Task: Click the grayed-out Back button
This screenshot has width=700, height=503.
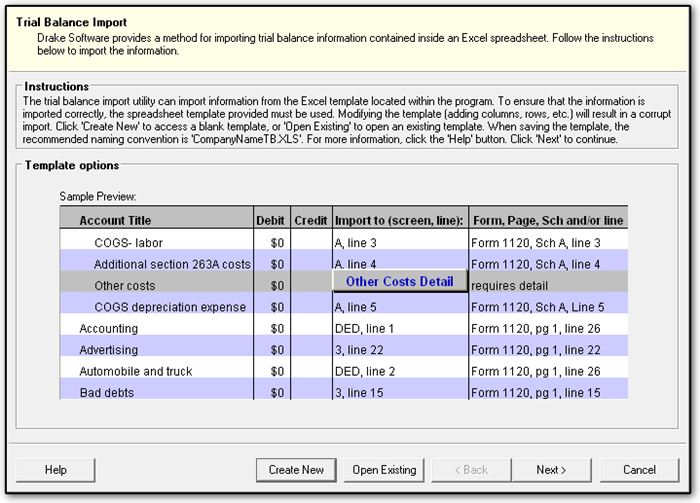Action: coord(471,470)
